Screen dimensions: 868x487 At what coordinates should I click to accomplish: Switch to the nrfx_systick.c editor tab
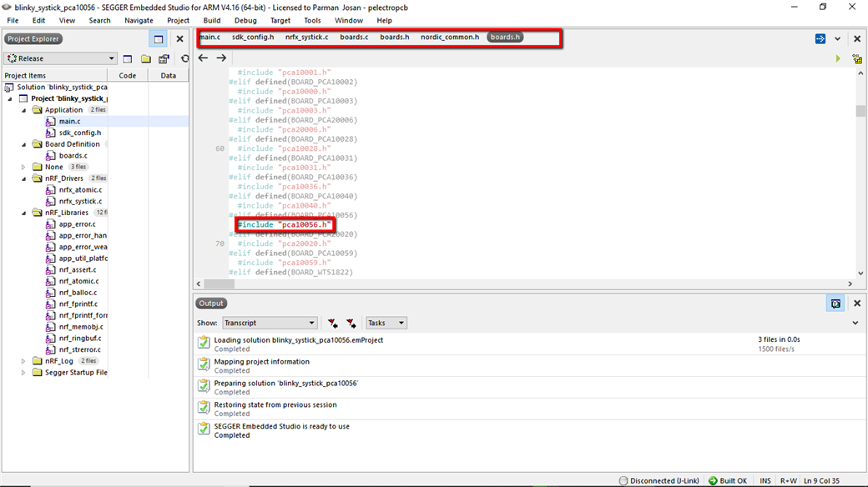click(x=306, y=38)
